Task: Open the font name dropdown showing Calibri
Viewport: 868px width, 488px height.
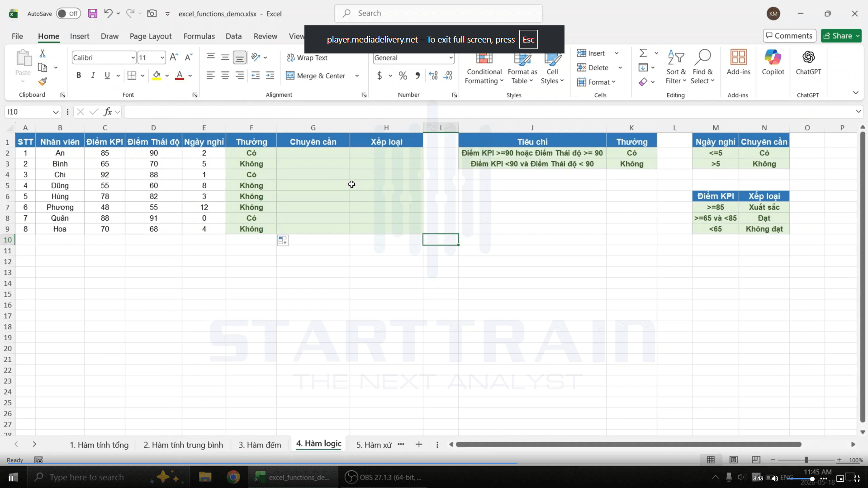Action: tap(133, 57)
